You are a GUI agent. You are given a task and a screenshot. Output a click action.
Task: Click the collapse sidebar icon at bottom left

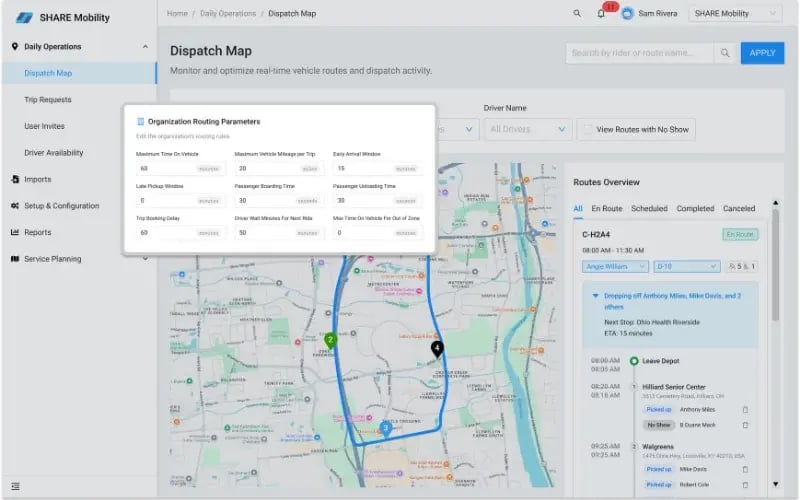pos(15,486)
